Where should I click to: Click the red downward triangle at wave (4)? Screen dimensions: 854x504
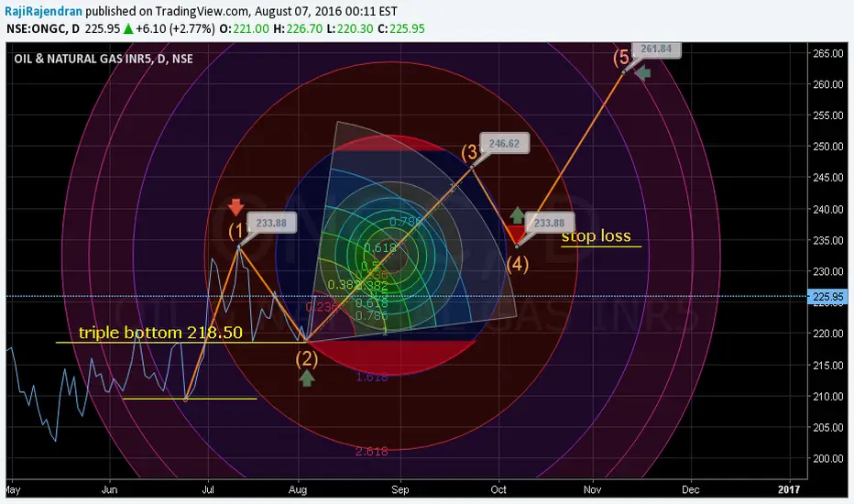click(x=515, y=236)
